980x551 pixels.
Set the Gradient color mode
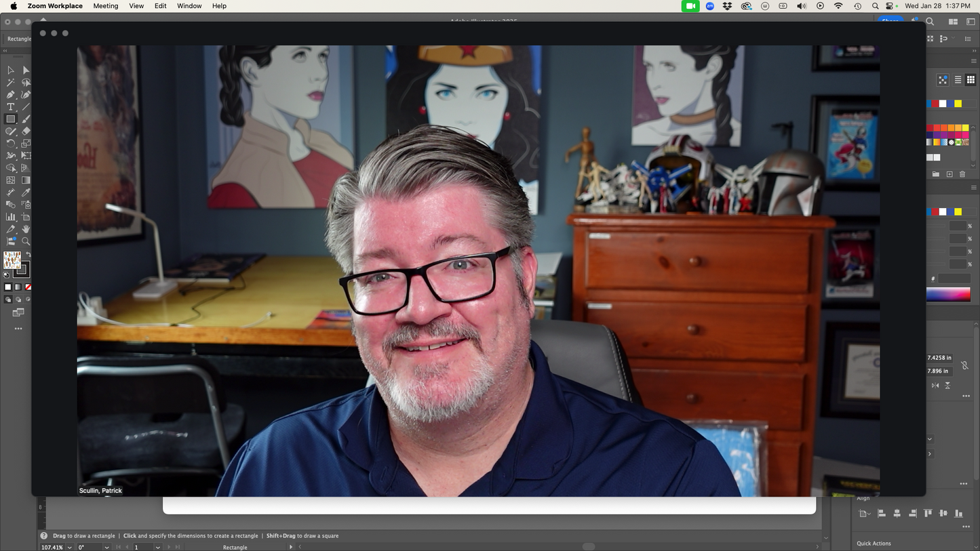tap(18, 287)
